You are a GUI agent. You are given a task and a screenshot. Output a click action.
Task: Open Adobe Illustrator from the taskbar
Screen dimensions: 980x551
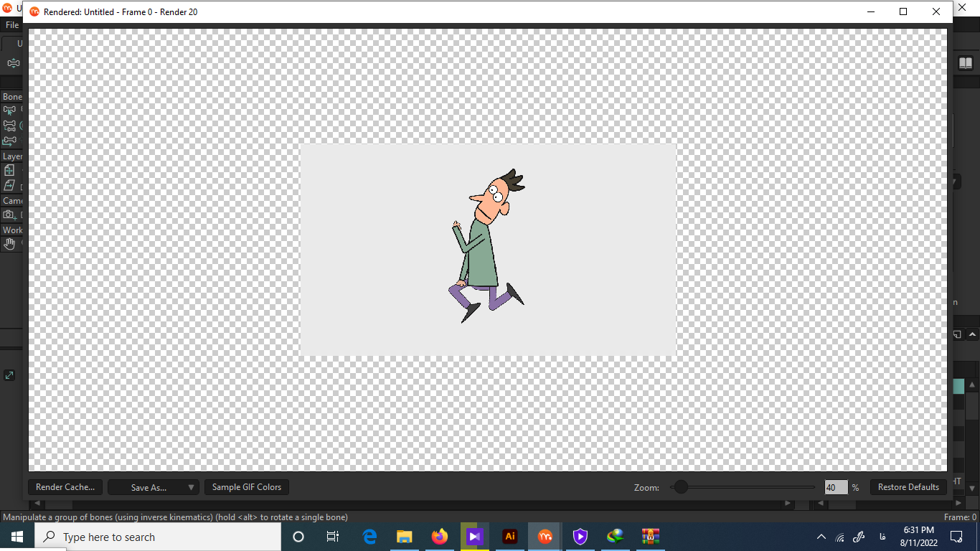pos(510,537)
